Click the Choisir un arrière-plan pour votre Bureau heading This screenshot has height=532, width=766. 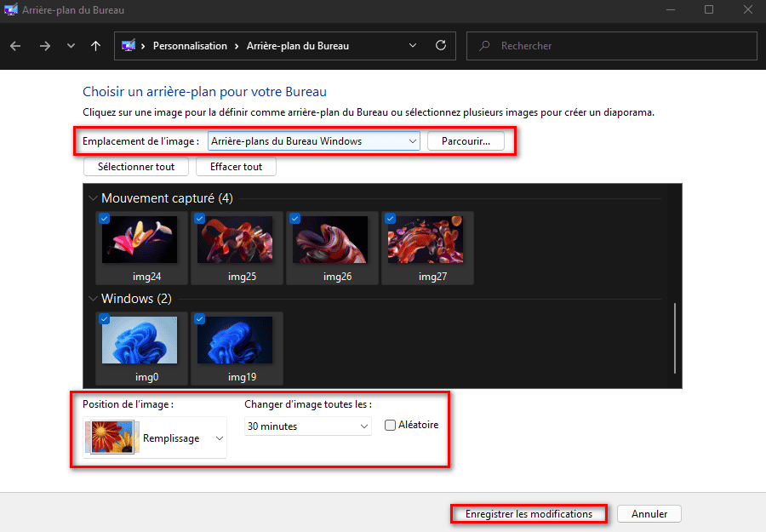204,92
